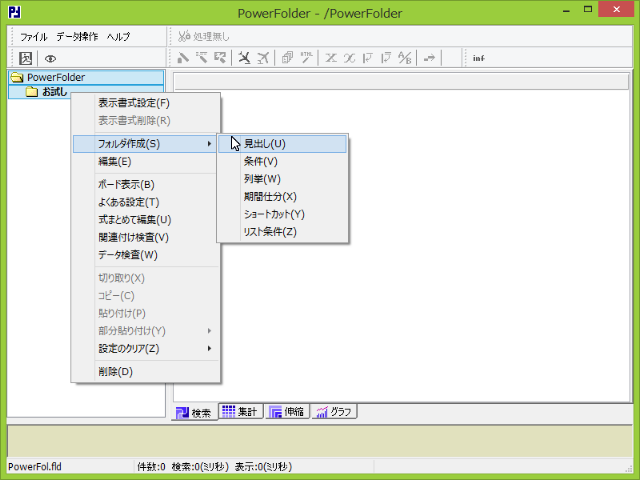Toggle the eye view icon
Image resolution: width=640 pixels, height=480 pixels.
pyautogui.click(x=50, y=59)
